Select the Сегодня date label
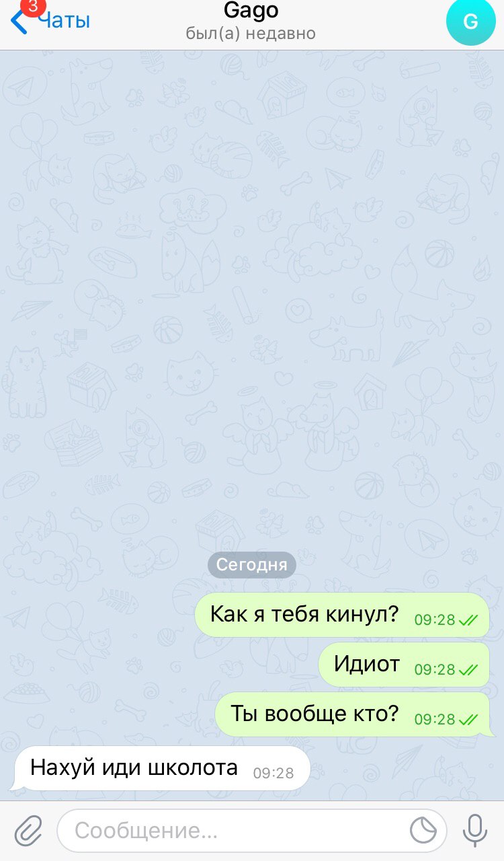The image size is (504, 861). coord(251,565)
